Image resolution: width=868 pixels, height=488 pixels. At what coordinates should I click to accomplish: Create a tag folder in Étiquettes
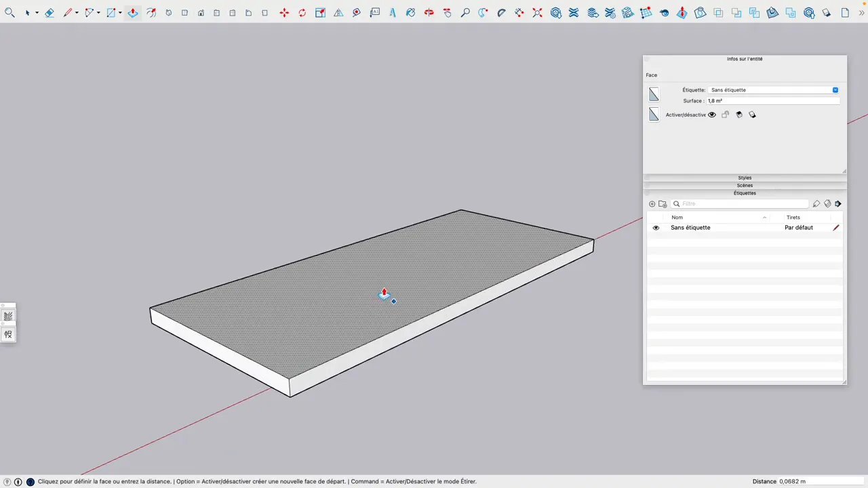pos(663,203)
